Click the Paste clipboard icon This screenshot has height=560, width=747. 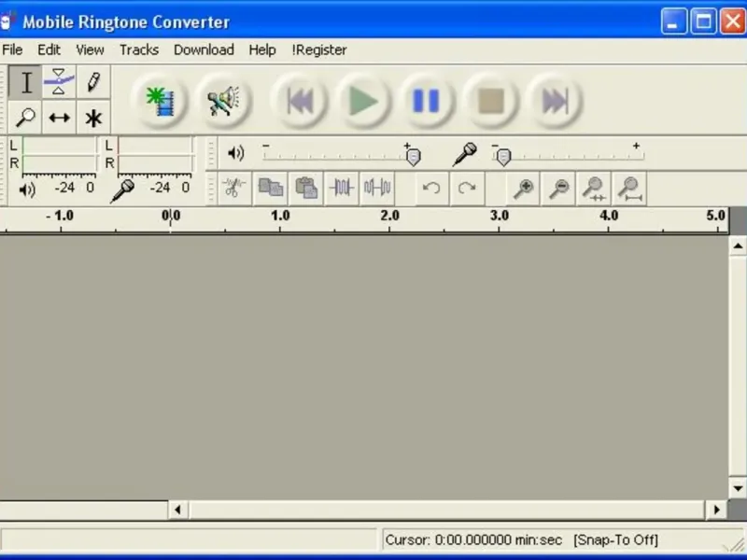(x=306, y=189)
